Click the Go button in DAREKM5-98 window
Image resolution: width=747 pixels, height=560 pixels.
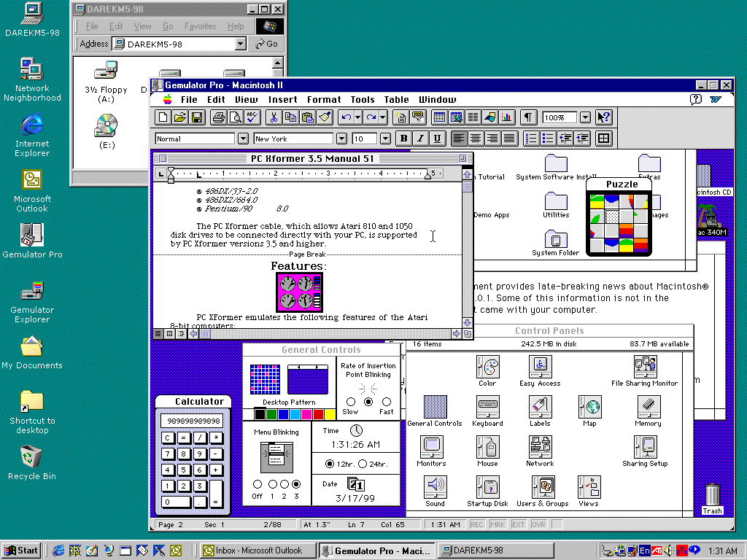[267, 44]
